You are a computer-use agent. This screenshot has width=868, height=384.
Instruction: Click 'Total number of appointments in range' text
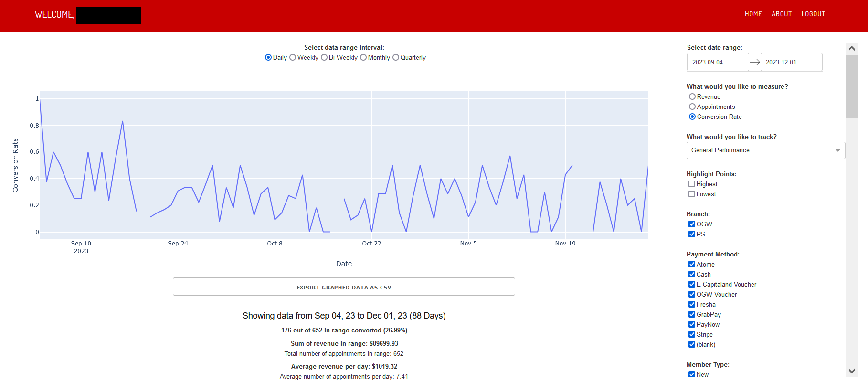[x=344, y=353]
